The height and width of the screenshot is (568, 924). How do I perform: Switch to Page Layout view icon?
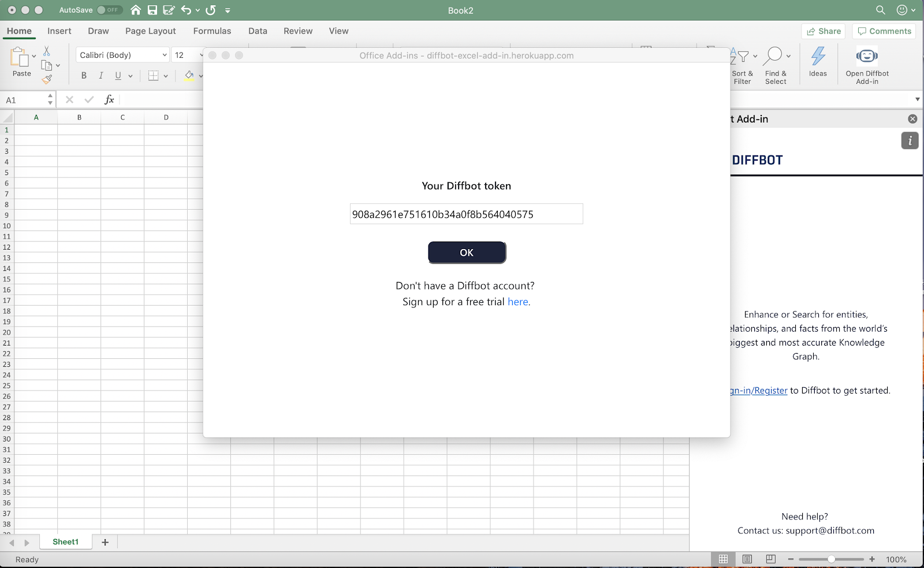pos(747,559)
